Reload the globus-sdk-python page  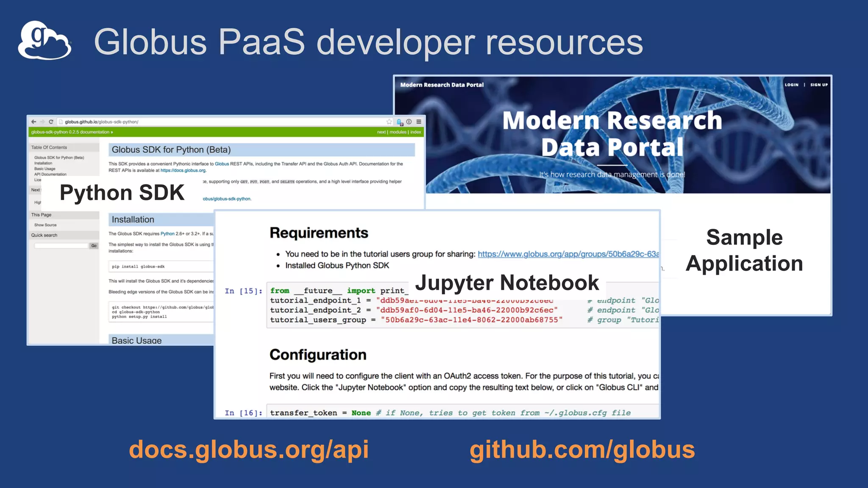51,122
